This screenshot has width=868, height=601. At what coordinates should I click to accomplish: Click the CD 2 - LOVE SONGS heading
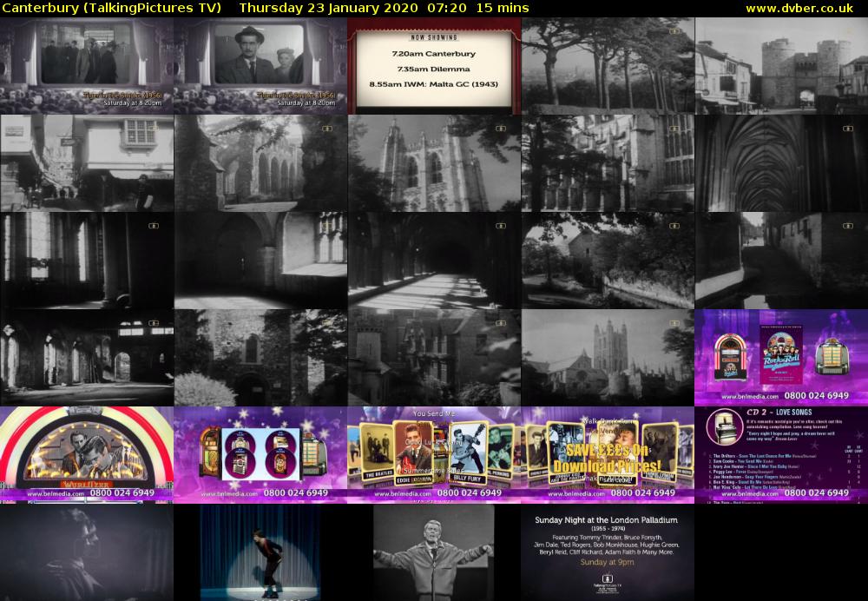point(779,413)
